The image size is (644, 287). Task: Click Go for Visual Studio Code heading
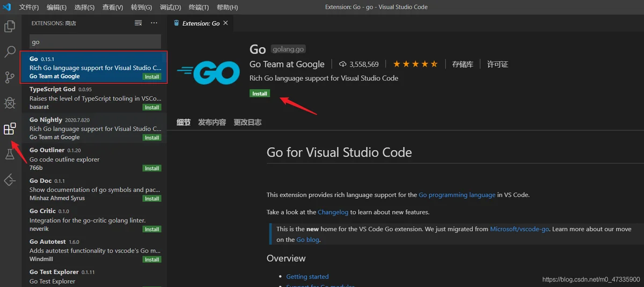(339, 152)
